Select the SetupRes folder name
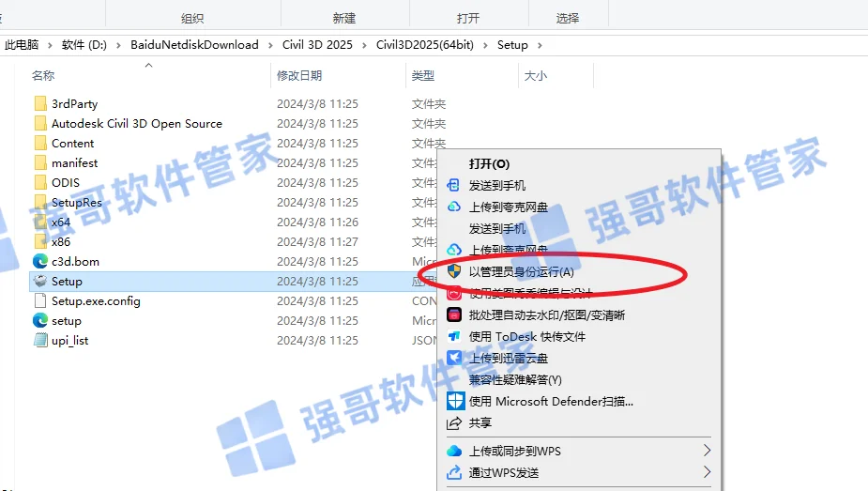Screen dimensions: 868x491 77,203
